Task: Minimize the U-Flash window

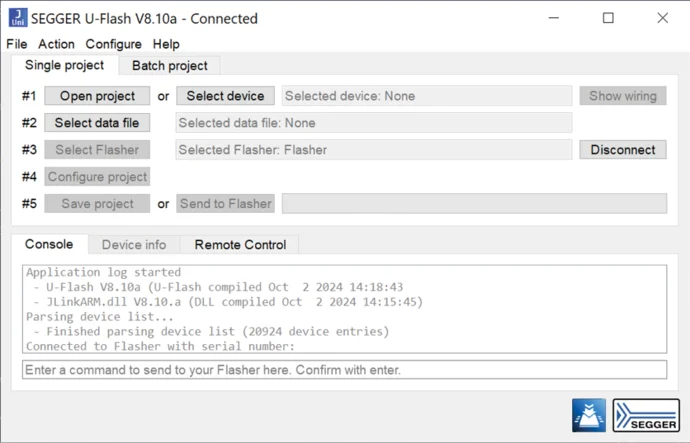Action: coord(554,18)
